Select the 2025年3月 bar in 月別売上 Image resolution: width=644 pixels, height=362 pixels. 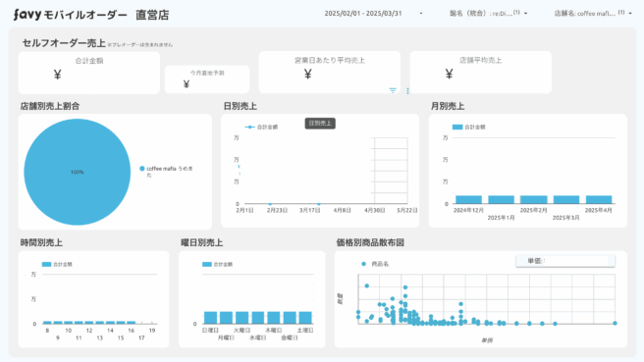coord(566,199)
